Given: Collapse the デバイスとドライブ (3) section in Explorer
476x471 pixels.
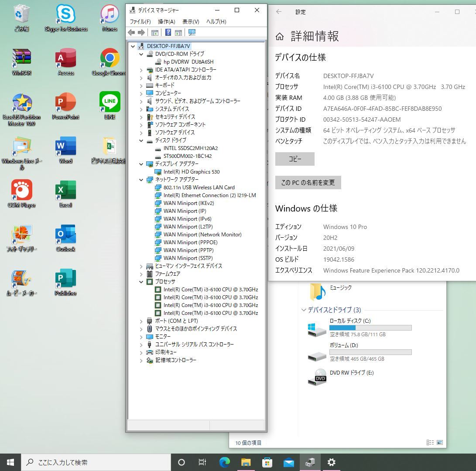Looking at the screenshot, I should (x=303, y=310).
